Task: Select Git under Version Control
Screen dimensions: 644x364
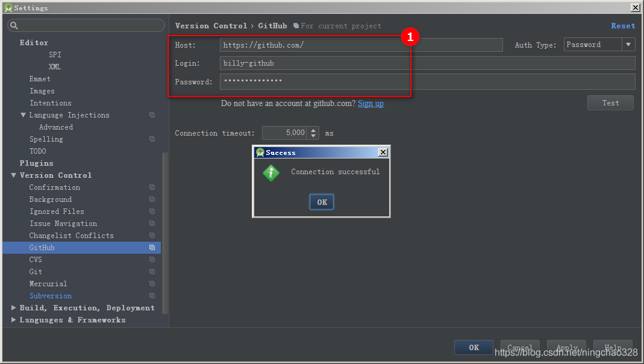Action: (x=36, y=272)
